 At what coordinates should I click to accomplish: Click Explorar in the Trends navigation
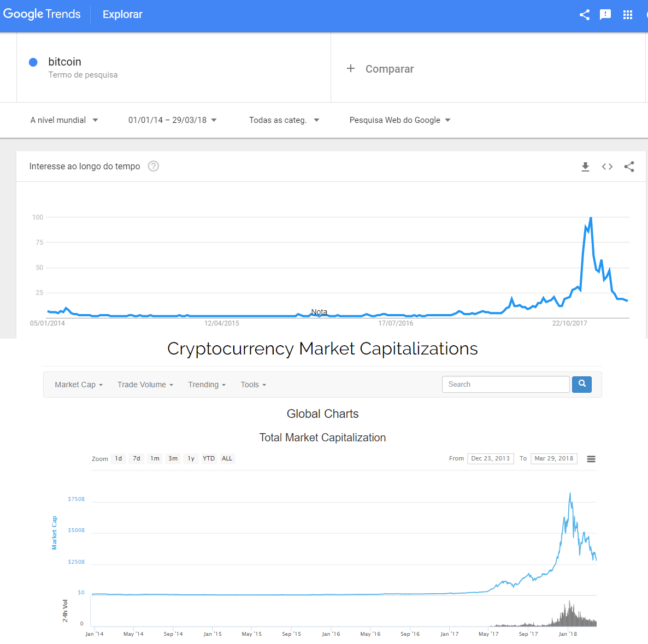click(122, 14)
